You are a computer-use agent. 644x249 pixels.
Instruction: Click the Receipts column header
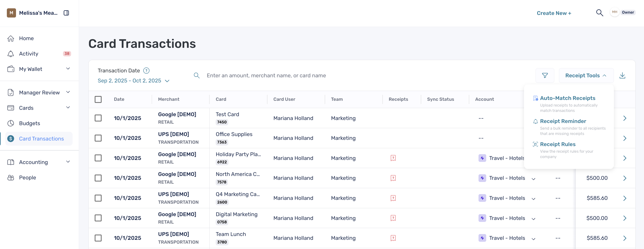click(x=398, y=99)
